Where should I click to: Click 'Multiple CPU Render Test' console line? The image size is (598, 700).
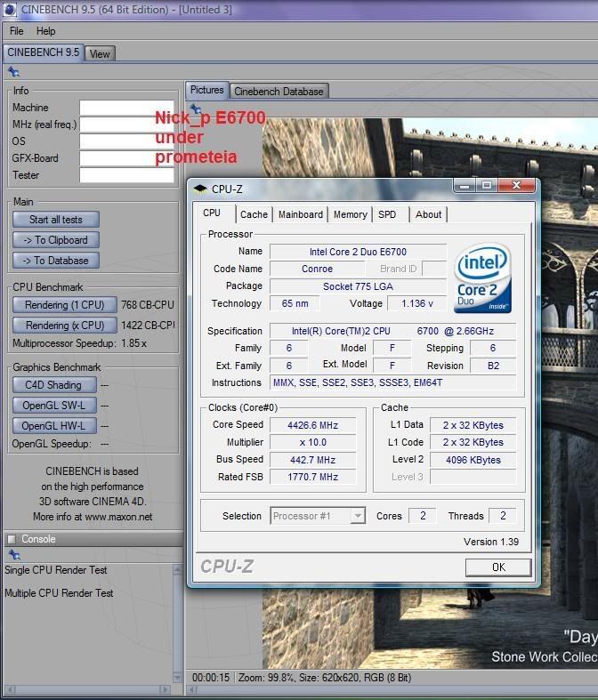point(59,593)
